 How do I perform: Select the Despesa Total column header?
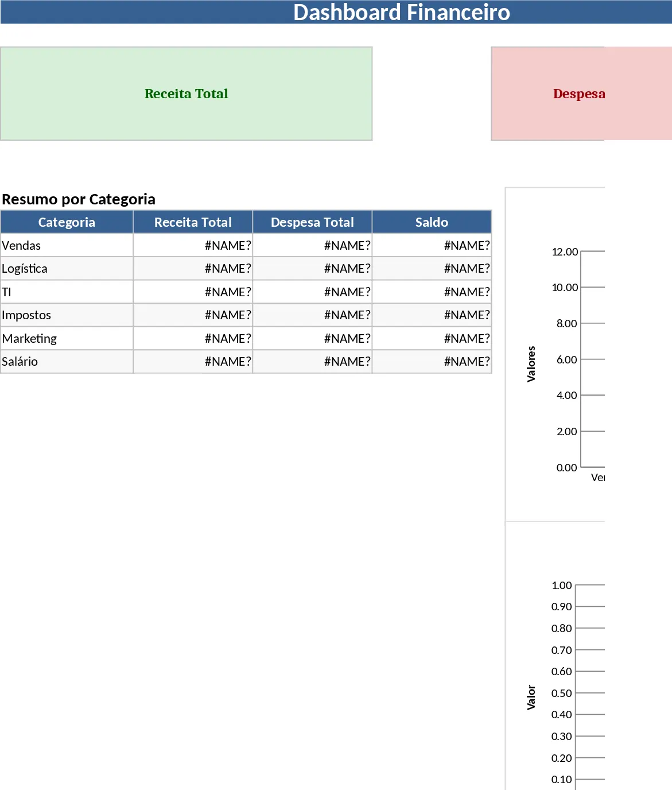[x=312, y=222]
